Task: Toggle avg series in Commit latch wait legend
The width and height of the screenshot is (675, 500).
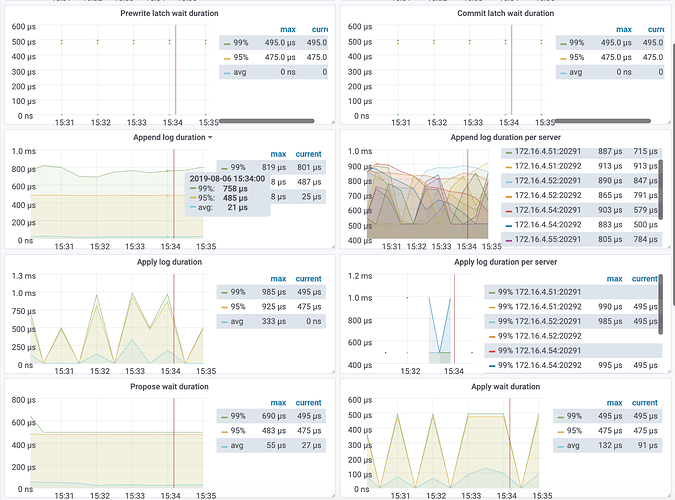Action: point(576,72)
